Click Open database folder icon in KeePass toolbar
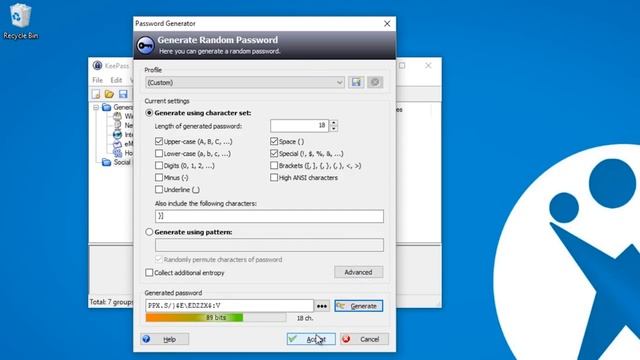 point(109,94)
